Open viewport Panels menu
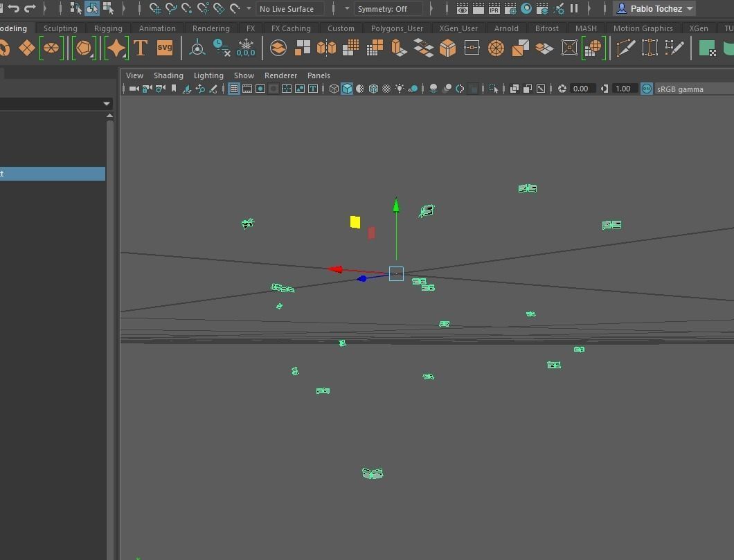This screenshot has height=560, width=734. [x=319, y=75]
